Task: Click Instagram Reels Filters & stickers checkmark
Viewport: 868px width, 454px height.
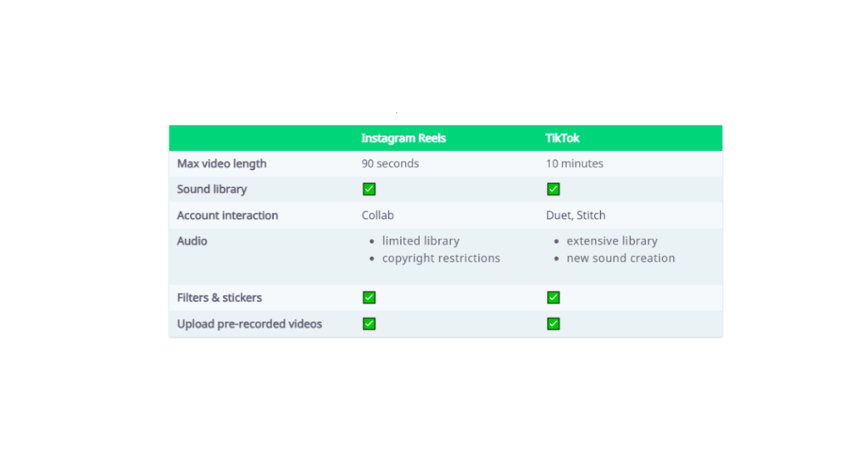Action: coord(369,297)
